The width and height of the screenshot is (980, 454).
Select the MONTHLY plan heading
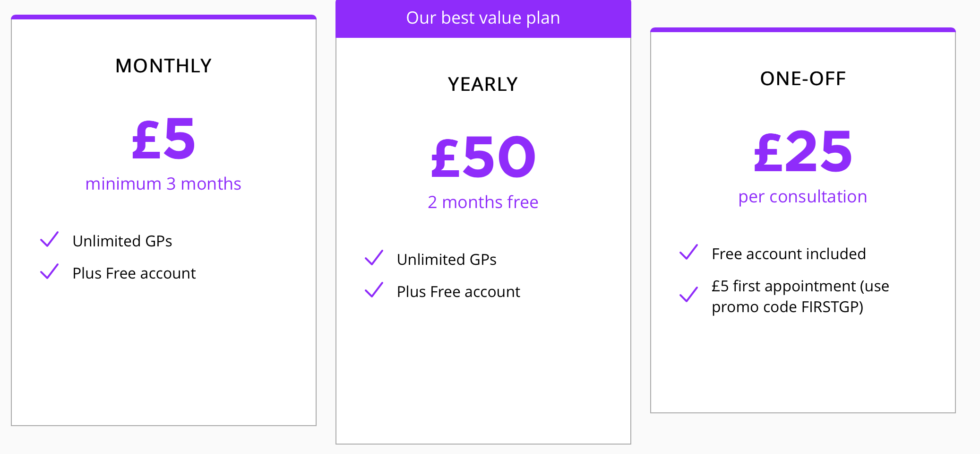pos(163,66)
